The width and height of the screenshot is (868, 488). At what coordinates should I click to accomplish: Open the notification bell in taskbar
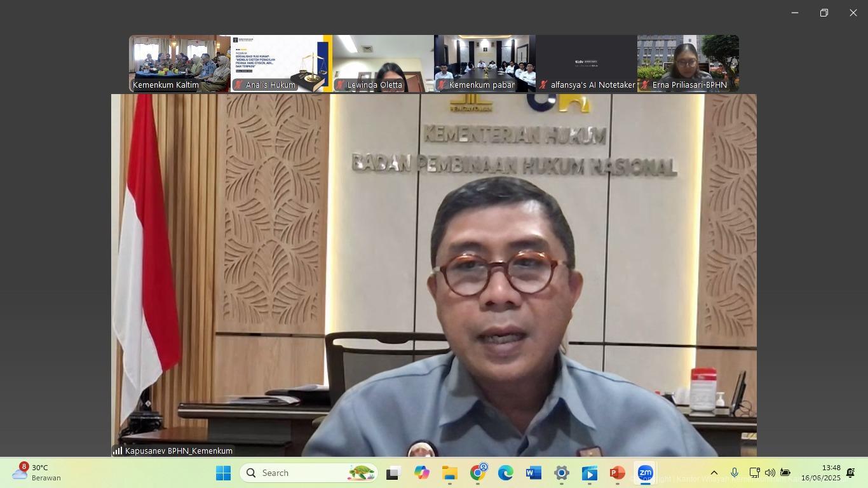850,473
